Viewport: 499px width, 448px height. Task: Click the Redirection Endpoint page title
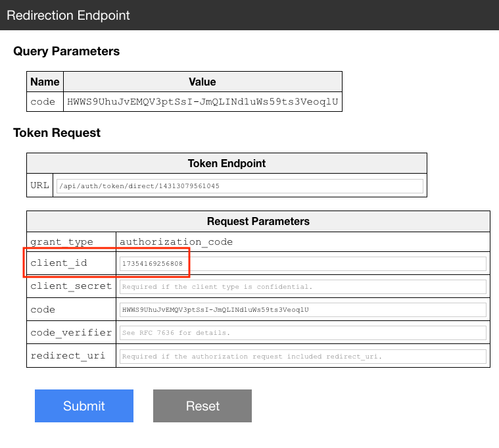68,15
